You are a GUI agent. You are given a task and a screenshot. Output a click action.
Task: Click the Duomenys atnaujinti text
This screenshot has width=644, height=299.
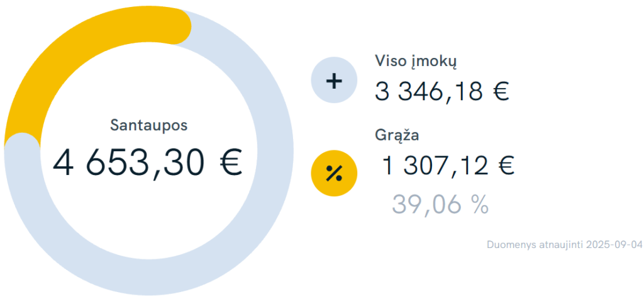(535, 244)
